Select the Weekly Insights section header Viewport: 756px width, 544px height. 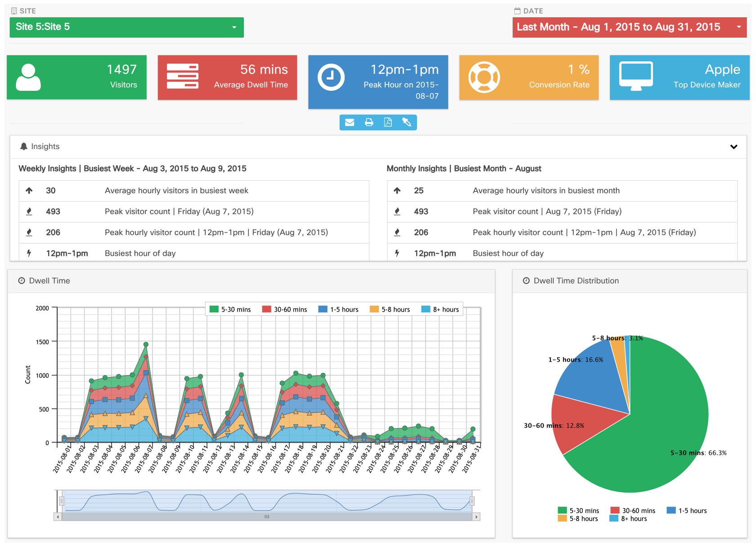(x=132, y=168)
